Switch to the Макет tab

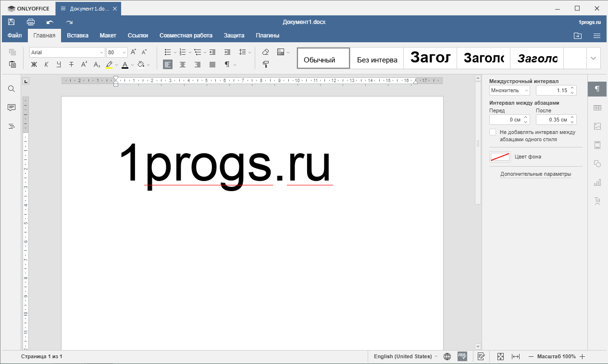tap(108, 36)
